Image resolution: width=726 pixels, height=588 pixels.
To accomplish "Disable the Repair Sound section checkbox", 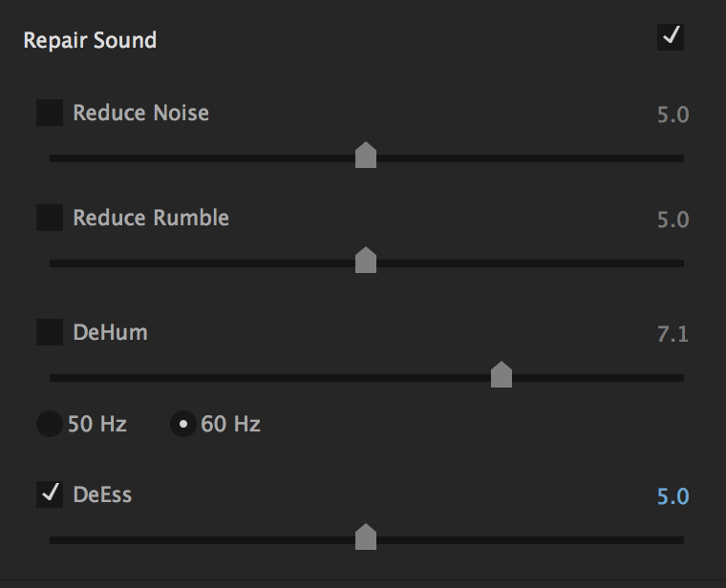I will click(x=671, y=37).
